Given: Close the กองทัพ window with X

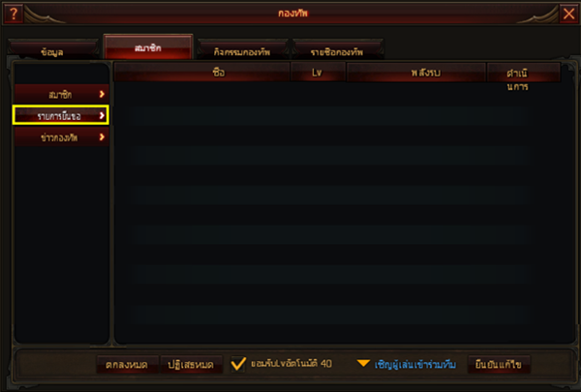Looking at the screenshot, I should click(x=568, y=14).
